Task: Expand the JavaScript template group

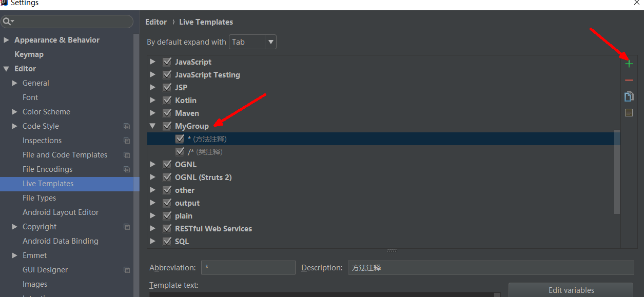Action: tap(152, 62)
